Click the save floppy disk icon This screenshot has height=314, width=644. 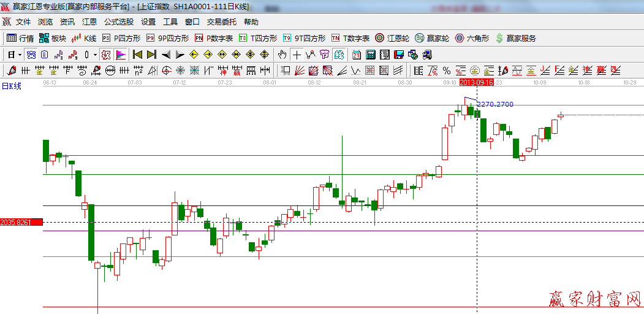399,55
